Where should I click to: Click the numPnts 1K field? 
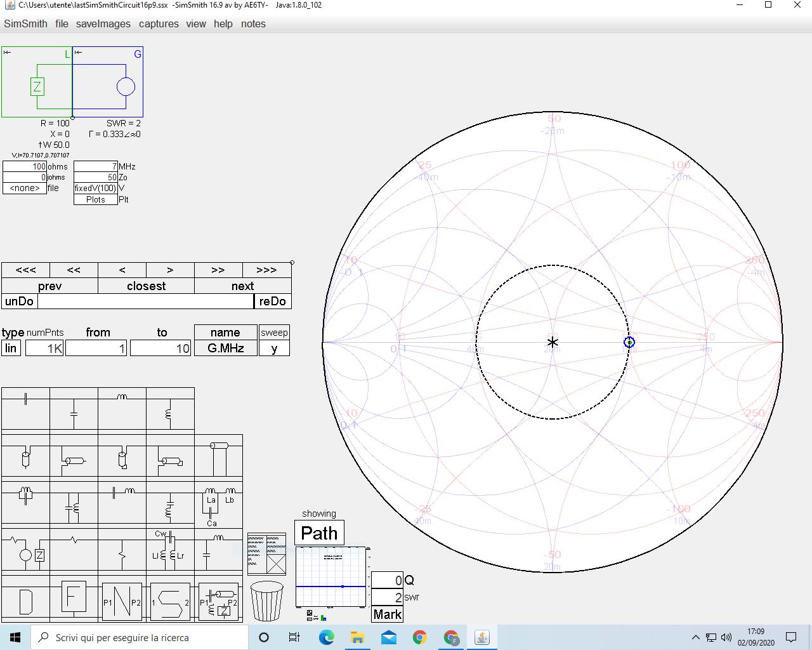click(44, 348)
